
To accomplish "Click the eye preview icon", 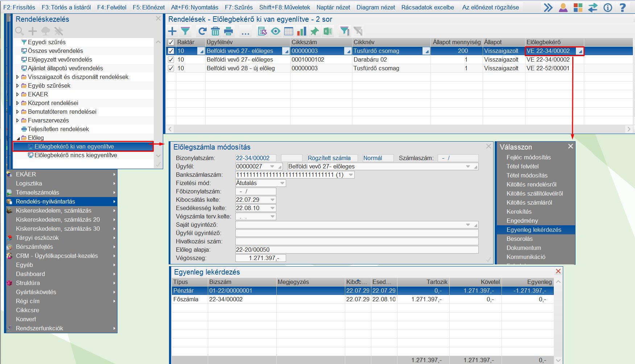I will (276, 31).
